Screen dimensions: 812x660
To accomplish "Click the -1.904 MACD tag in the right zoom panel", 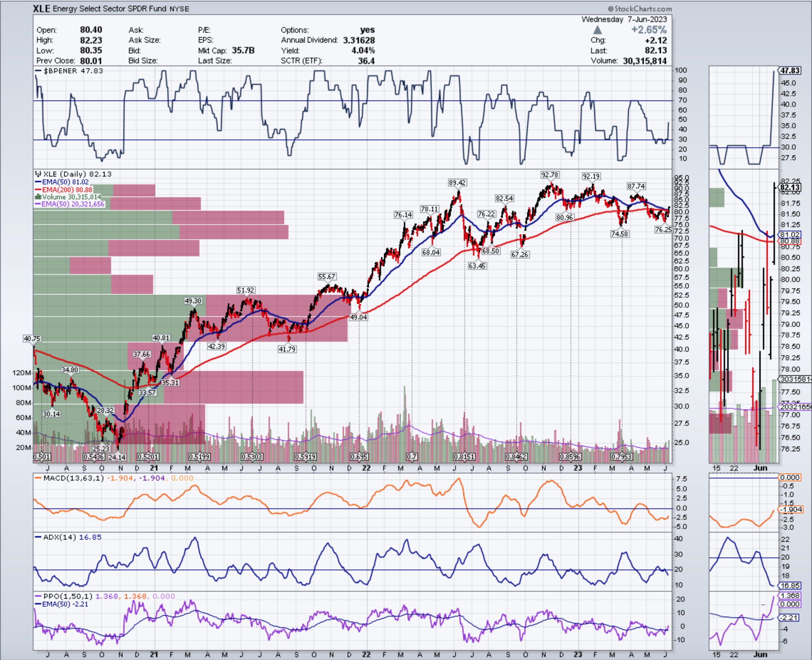I will click(791, 509).
